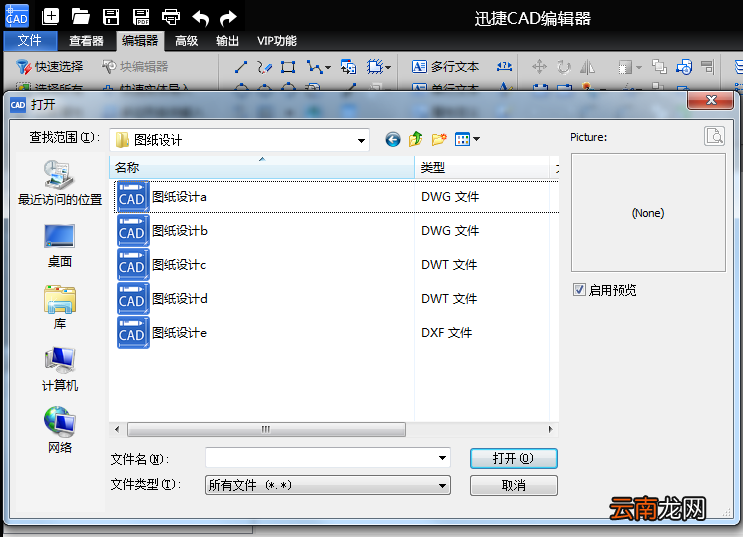The image size is (743, 537).
Task: Select the Line drawing tool
Action: [x=241, y=67]
